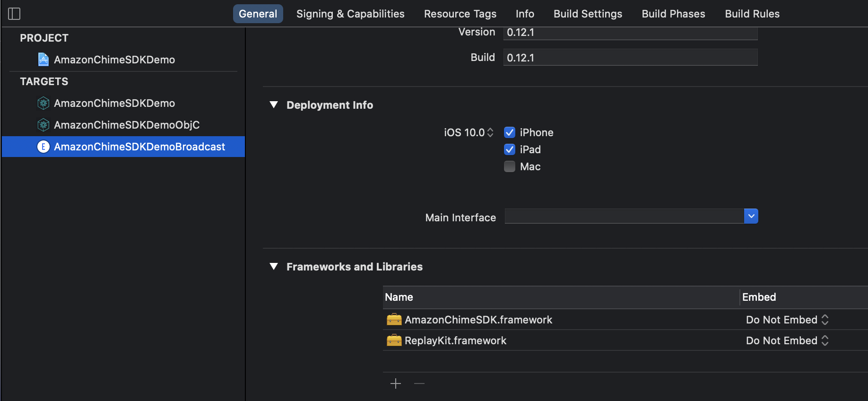Remove framework with the minus button

419,384
